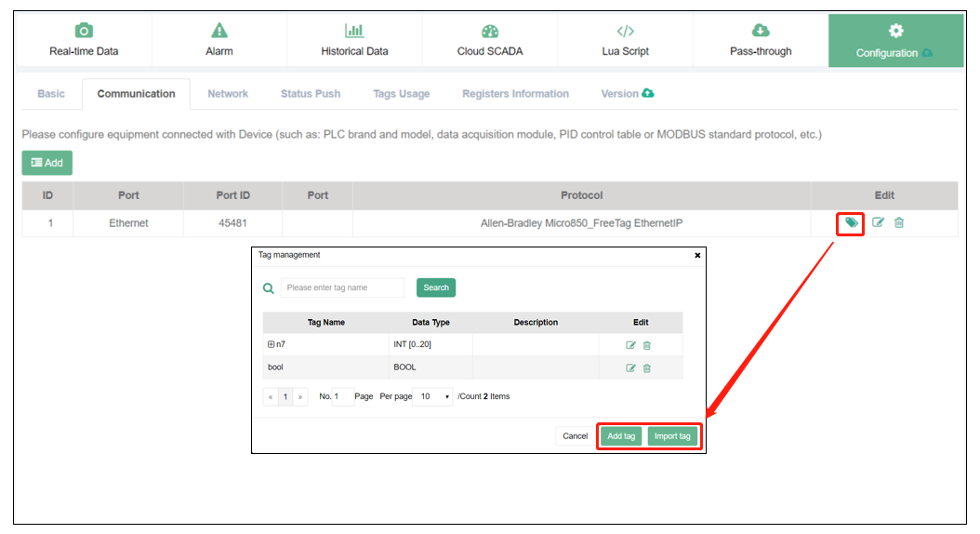The image size is (980, 534).
Task: Go to next page of tags
Action: [x=300, y=396]
